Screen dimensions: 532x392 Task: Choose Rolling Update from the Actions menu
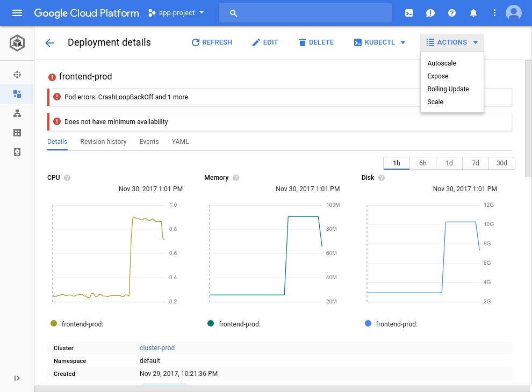point(448,89)
